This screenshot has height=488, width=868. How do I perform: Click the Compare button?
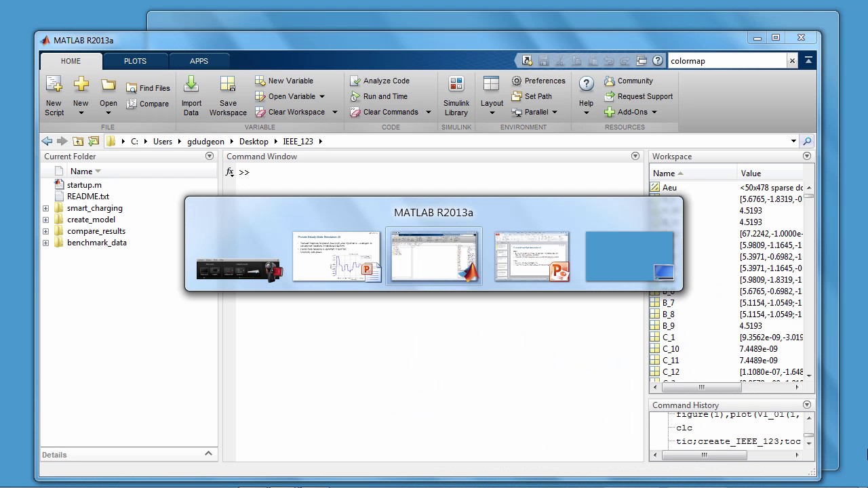click(x=148, y=104)
